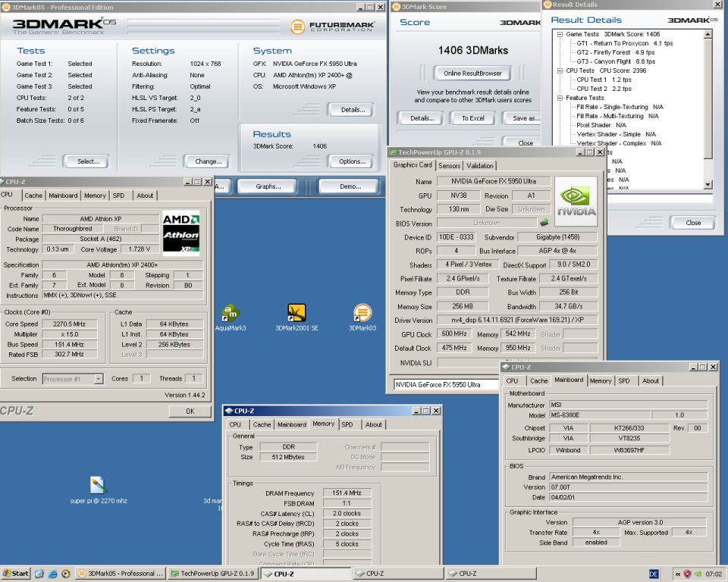Open the Start menu

15,574
